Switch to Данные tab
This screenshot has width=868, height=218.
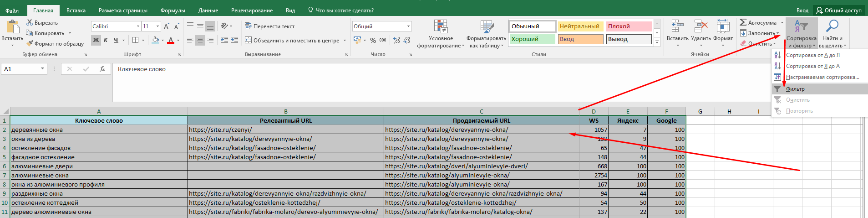(x=208, y=10)
